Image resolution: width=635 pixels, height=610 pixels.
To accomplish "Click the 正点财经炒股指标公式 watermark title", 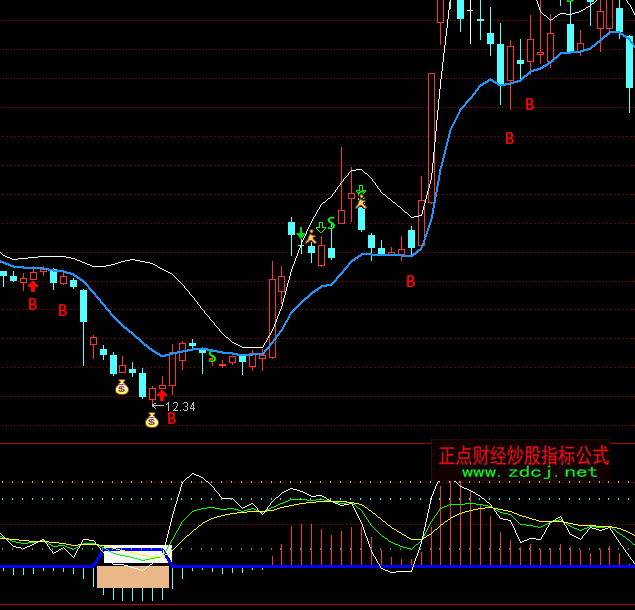I will click(x=524, y=455).
